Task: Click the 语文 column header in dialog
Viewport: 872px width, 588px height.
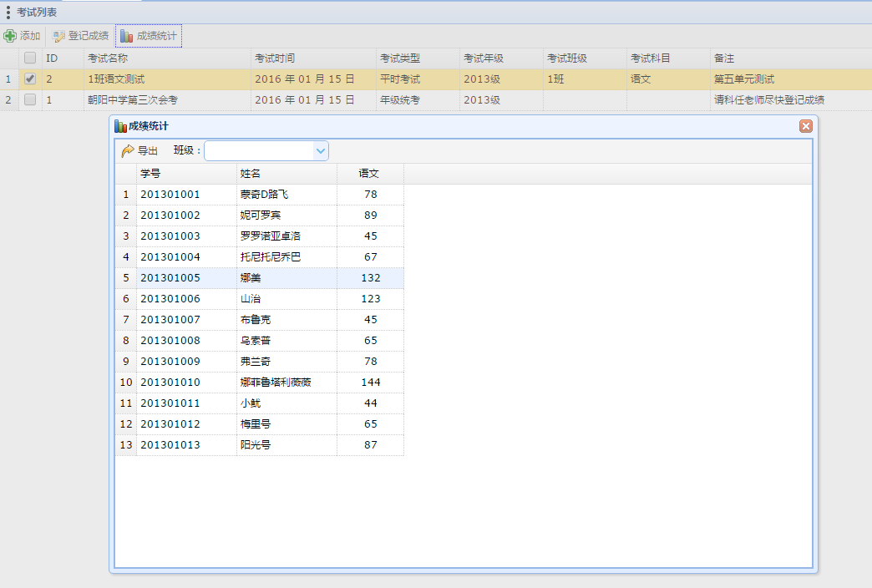Action: [x=370, y=174]
